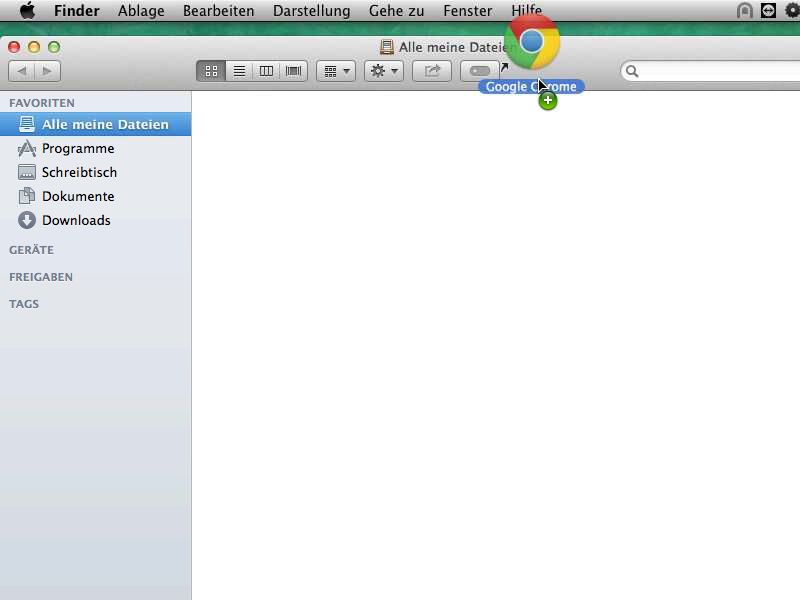This screenshot has height=600, width=800.
Task: Click the TeamViewer menu bar icon
Action: point(768,10)
